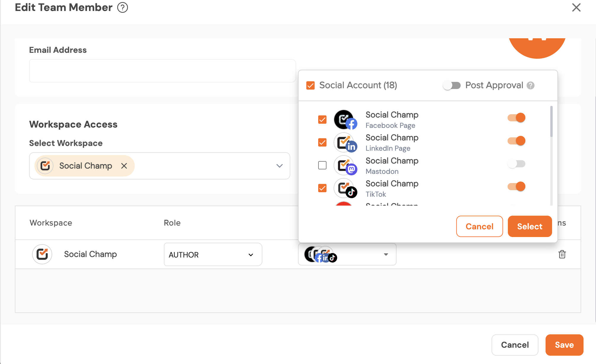The width and height of the screenshot is (596, 364).
Task: Expand the Select Workspace dropdown chevron
Action: click(x=279, y=166)
